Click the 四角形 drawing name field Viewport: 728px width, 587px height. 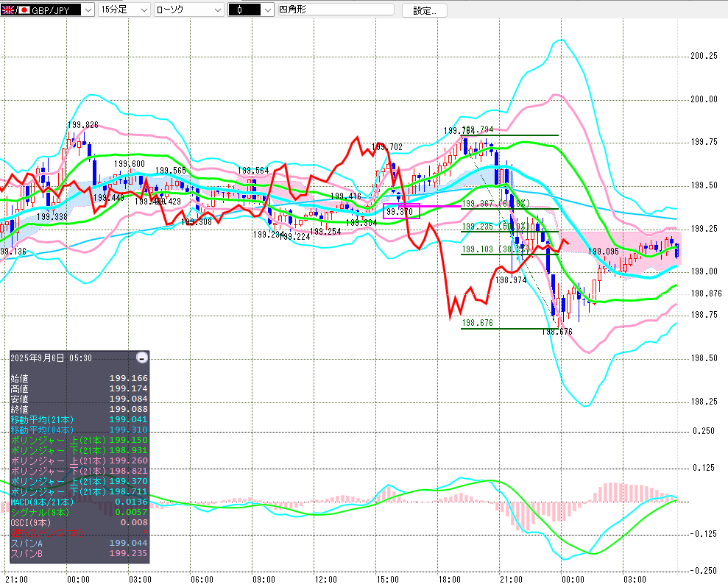pyautogui.click(x=336, y=10)
